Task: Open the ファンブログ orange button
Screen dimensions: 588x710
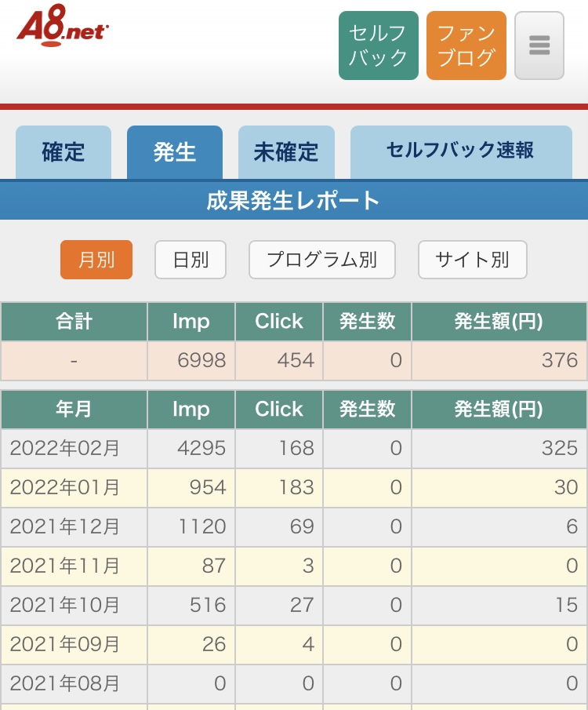Action: (466, 46)
